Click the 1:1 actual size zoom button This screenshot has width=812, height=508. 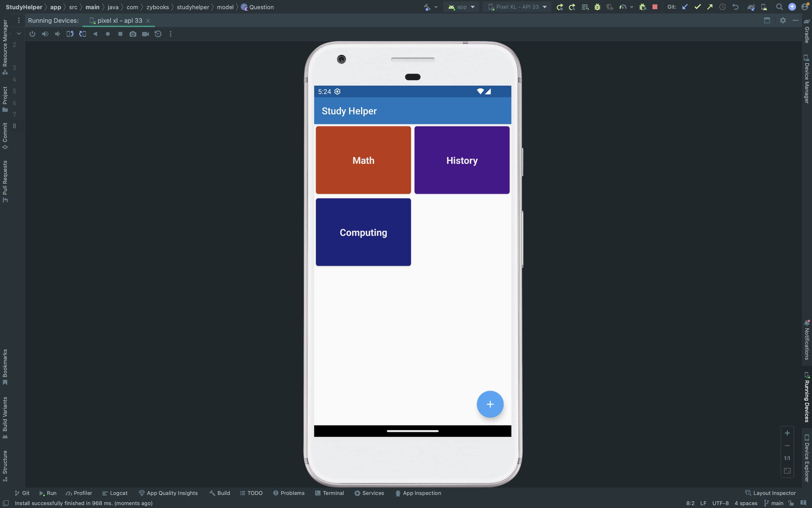coord(787,458)
